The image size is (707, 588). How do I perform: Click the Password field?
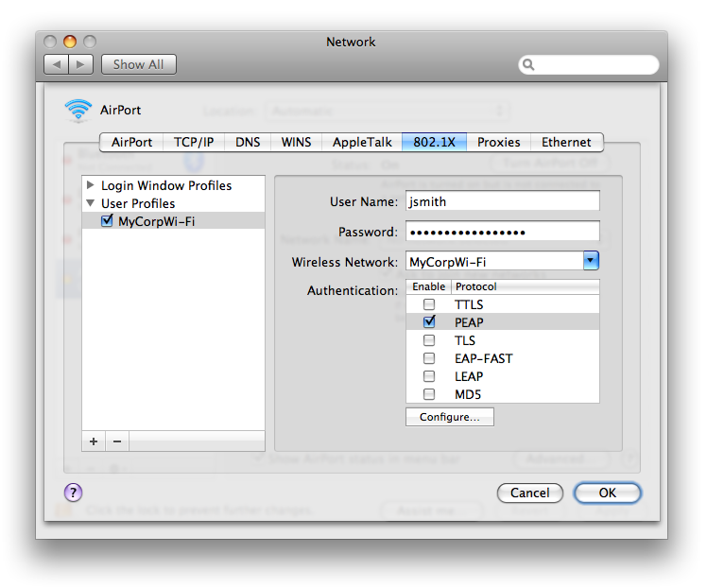(x=503, y=232)
